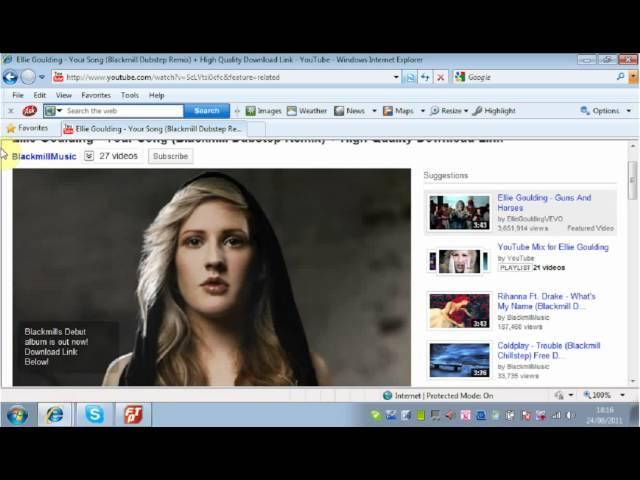The image size is (640, 480).
Task: Open the red FTP taskbar icon
Action: coord(133,415)
